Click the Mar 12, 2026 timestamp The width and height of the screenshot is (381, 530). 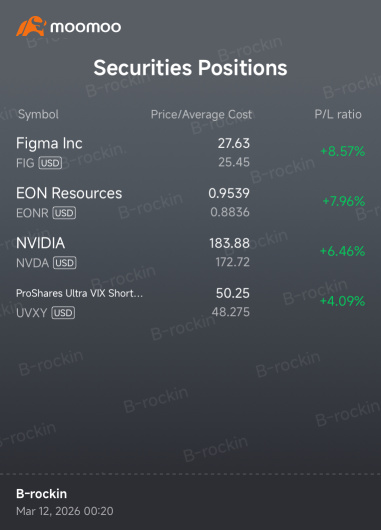tap(65, 511)
